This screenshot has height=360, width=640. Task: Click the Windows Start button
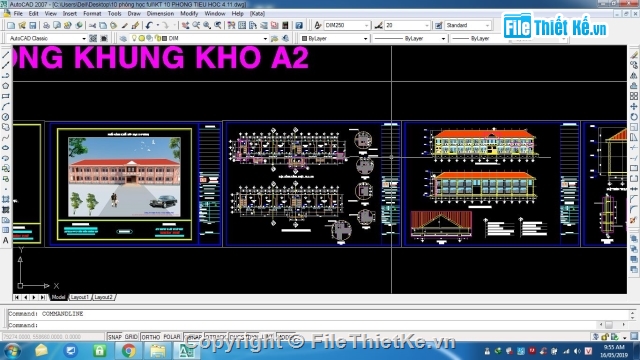[x=12, y=351]
